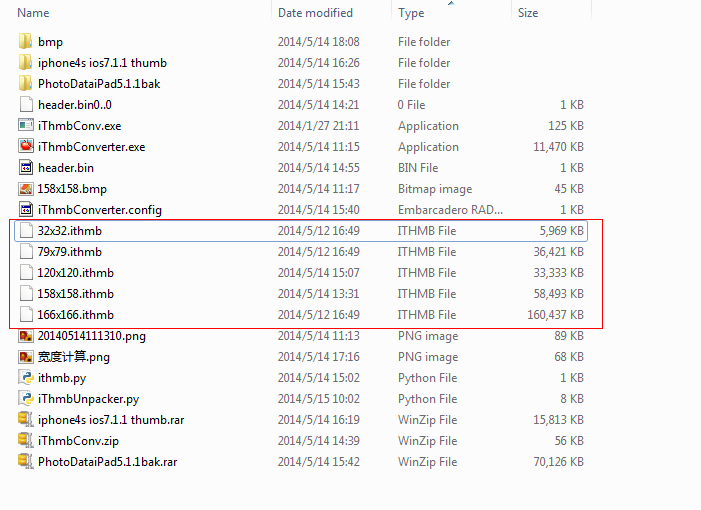
Task: Click 'iThmbConverter.config' file name
Action: coord(100,210)
